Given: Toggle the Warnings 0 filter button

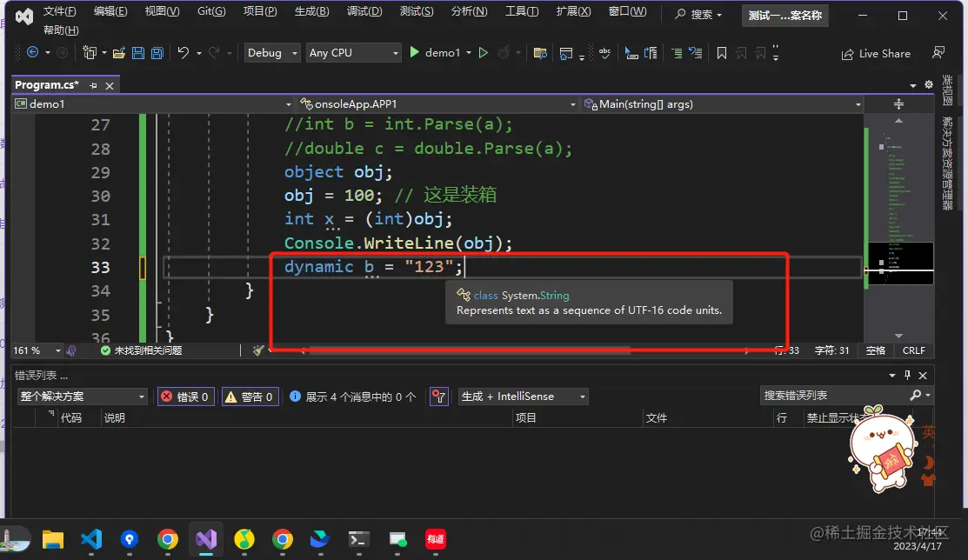Looking at the screenshot, I should point(250,397).
